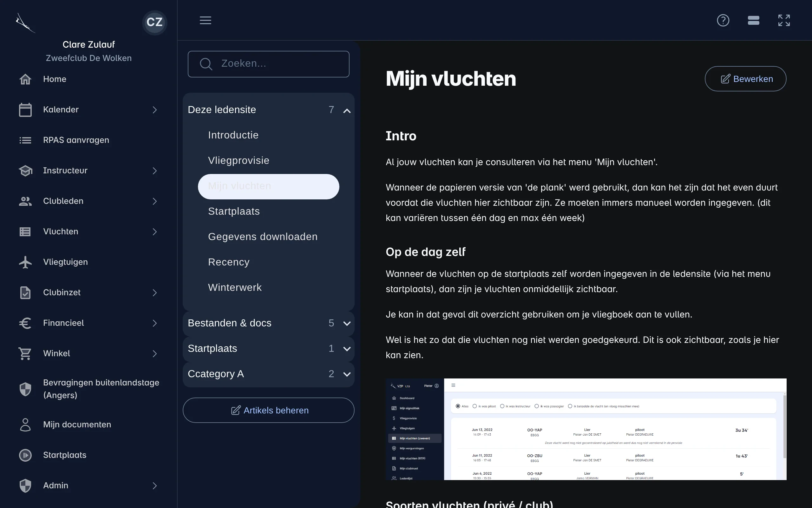Click the Home house icon
The image size is (812, 508).
click(x=25, y=79)
